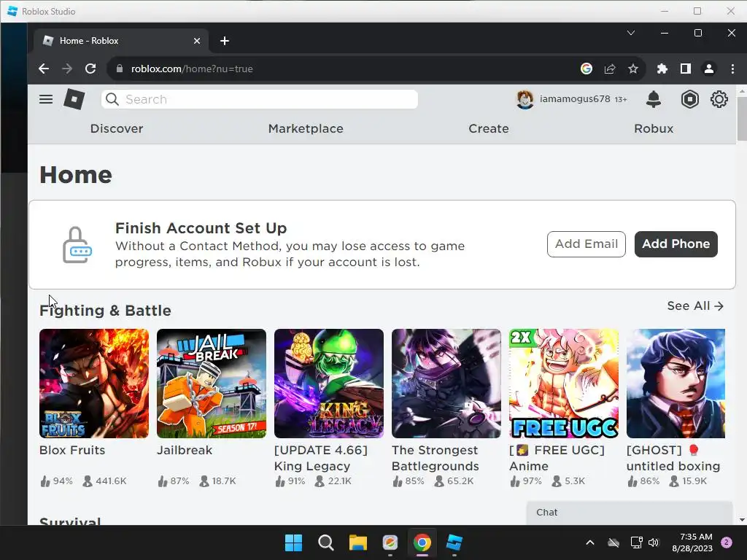
Task: Toggle Chrome side panel icon
Action: click(686, 69)
